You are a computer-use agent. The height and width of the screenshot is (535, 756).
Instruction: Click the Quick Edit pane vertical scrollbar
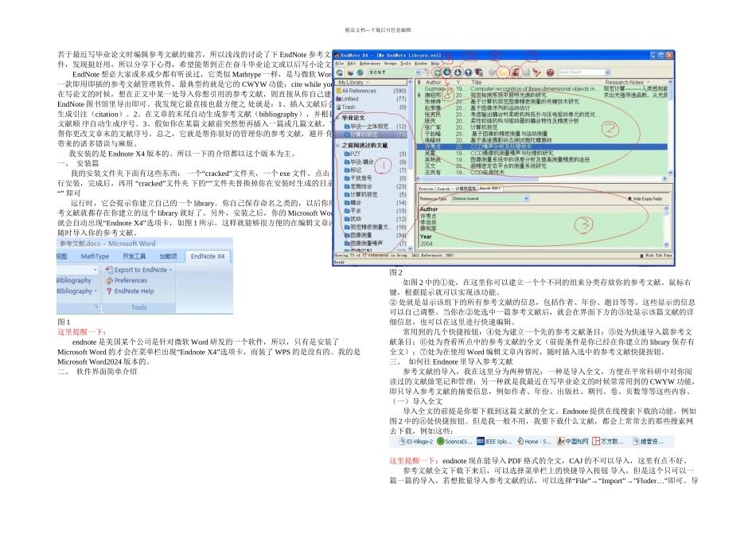tap(667, 226)
